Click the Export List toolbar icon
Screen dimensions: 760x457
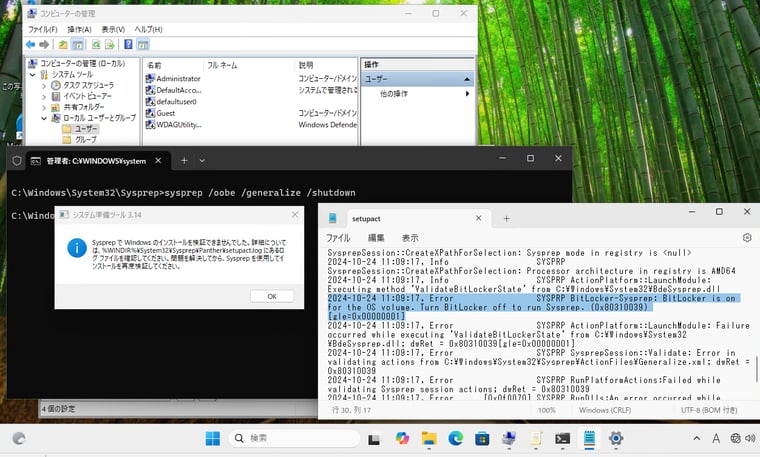(110, 45)
